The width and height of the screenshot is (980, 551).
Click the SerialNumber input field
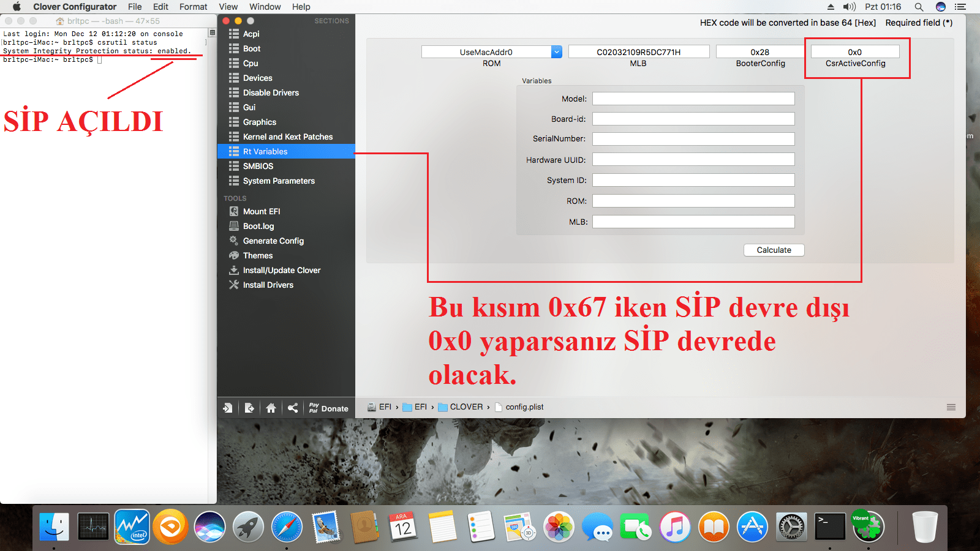click(693, 139)
